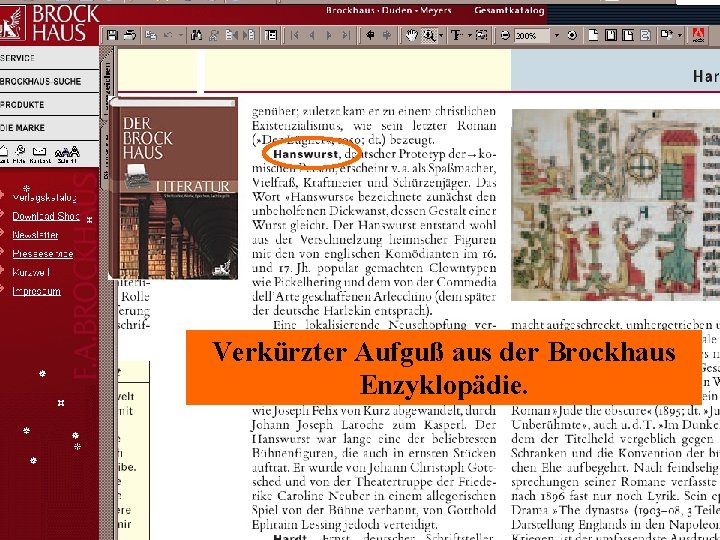Open the zoom percentage dropdown arrow
720x540 pixels.
click(557, 35)
